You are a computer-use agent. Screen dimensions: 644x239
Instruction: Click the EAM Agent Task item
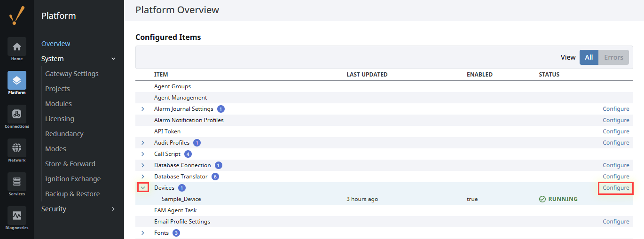click(x=175, y=210)
